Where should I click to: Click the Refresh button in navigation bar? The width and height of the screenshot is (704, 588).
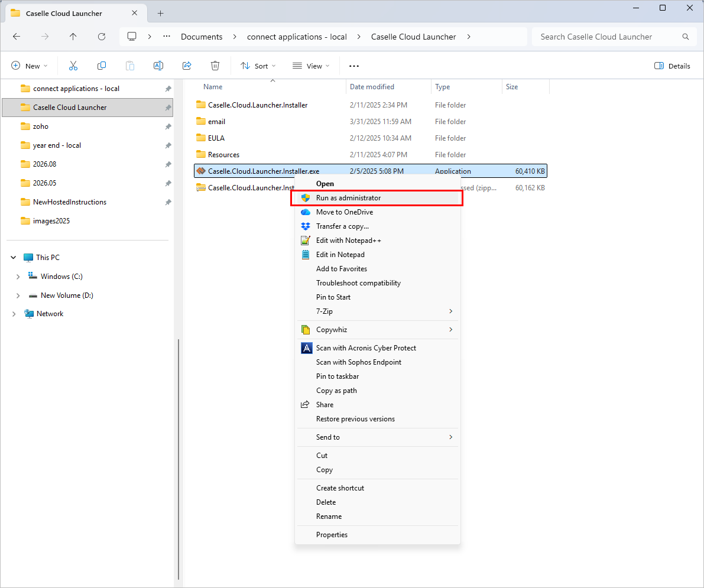click(101, 37)
